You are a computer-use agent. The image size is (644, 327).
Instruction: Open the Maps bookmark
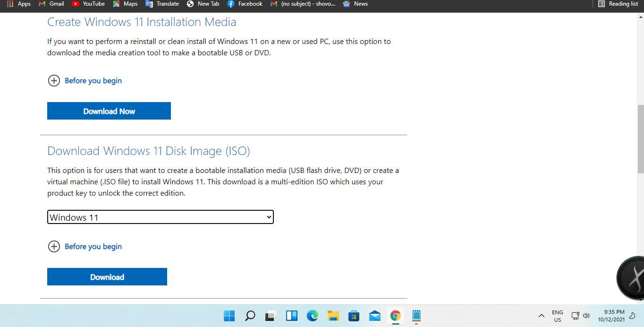[x=125, y=4]
